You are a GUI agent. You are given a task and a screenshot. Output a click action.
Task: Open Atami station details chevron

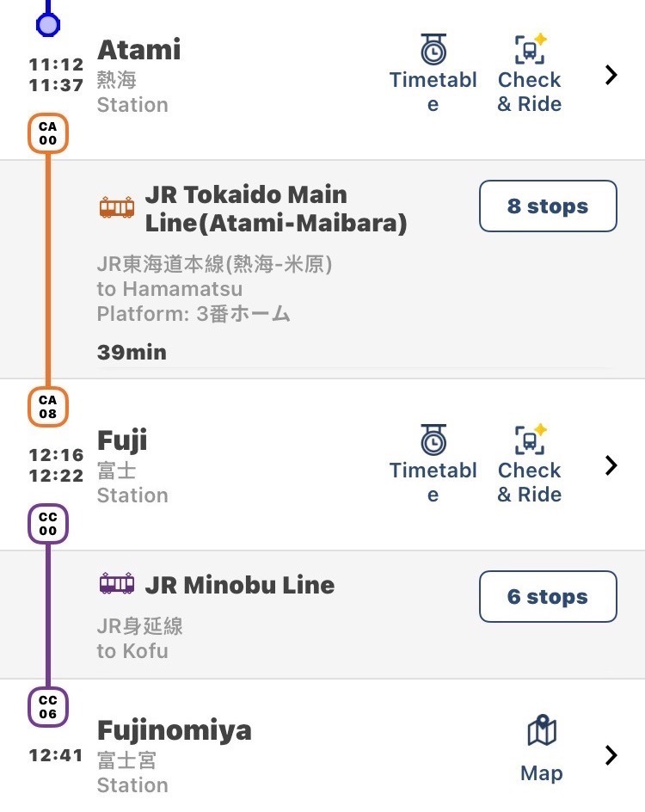pos(611,76)
